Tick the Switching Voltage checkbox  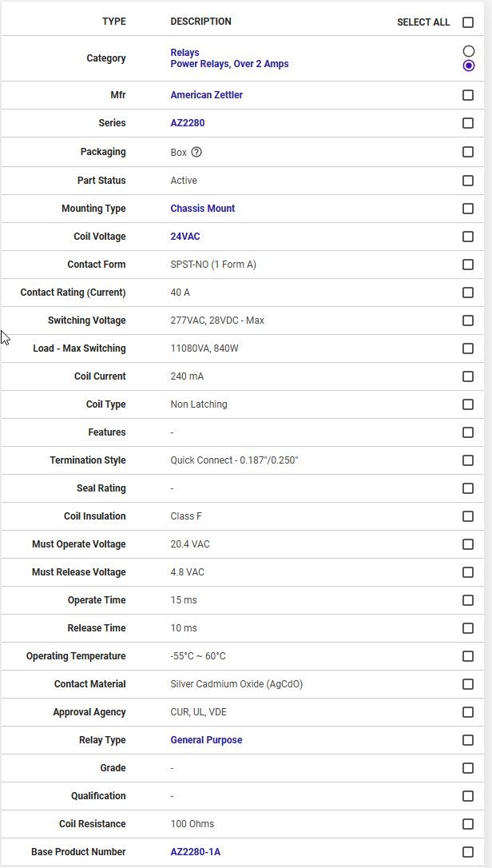point(468,321)
